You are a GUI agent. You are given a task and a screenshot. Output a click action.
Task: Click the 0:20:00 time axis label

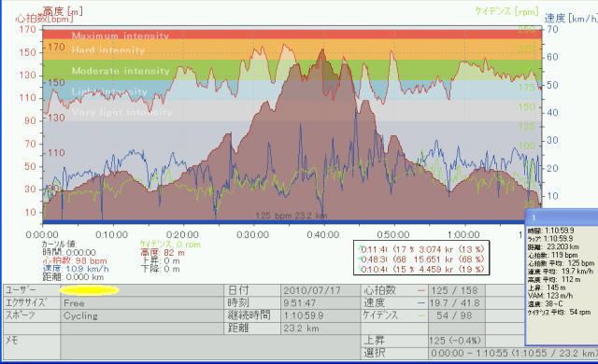[182, 234]
